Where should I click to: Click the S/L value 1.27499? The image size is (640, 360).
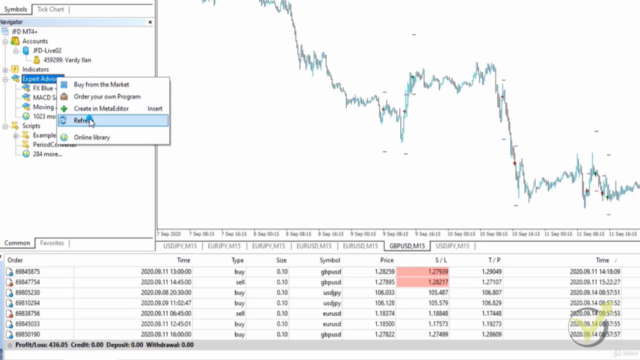coord(438,334)
